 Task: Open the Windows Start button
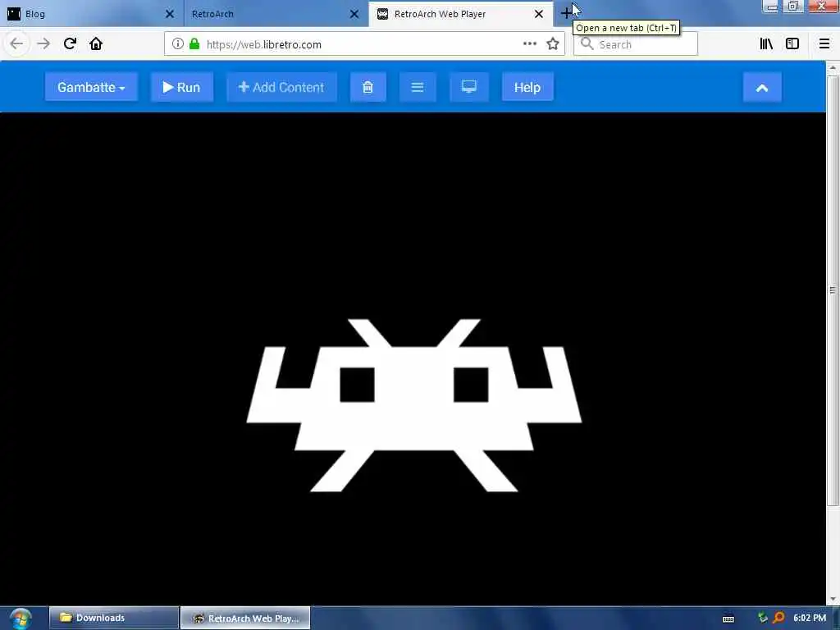(20, 619)
